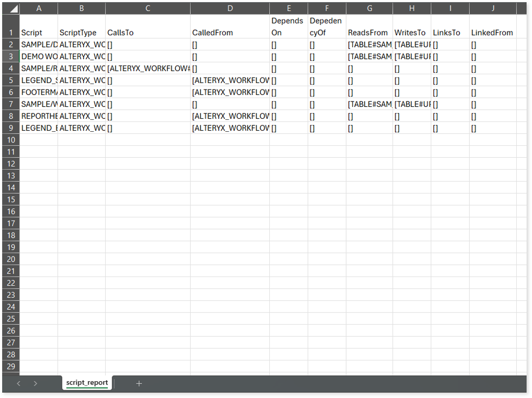Select row 15 header
The height and width of the screenshot is (398, 532).
pyautogui.click(x=11, y=200)
